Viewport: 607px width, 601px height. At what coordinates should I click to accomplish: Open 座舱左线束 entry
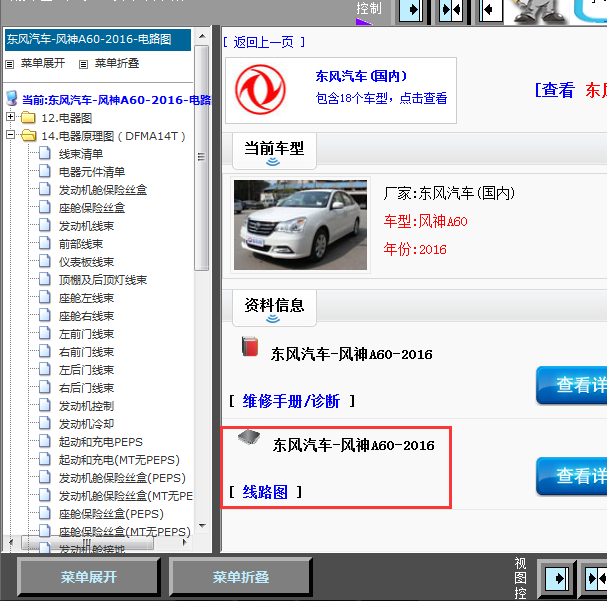point(86,298)
